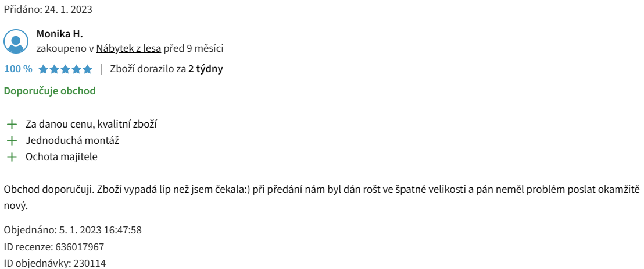Click plus icon beside 'Jednoduchá montáž'
Viewport: 644px width, 269px height.
click(12, 140)
